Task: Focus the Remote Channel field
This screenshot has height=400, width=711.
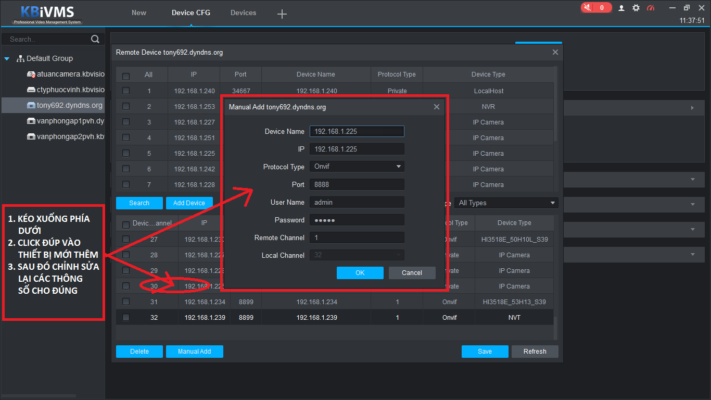Action: pyautogui.click(x=357, y=238)
